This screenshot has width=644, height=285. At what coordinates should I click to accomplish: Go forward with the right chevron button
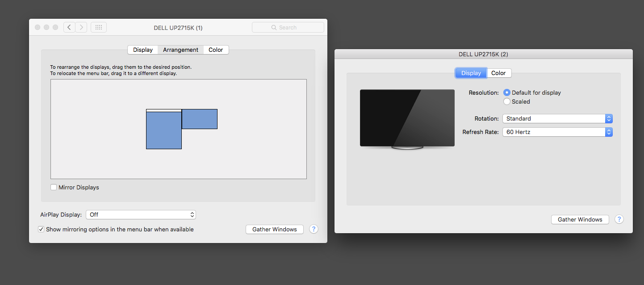pyautogui.click(x=81, y=27)
